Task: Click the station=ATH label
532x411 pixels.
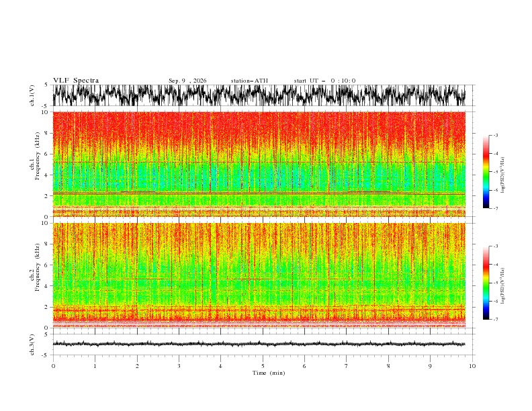Action: 249,81
